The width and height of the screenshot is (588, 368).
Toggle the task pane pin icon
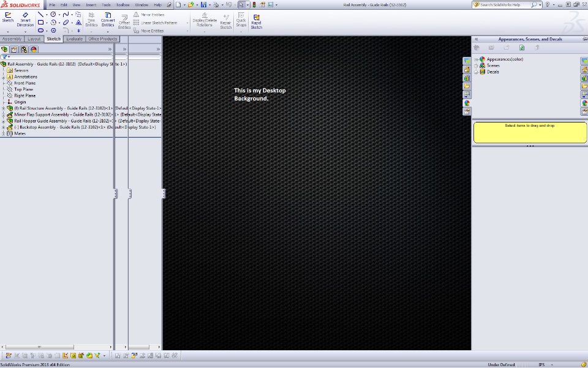[584, 39]
